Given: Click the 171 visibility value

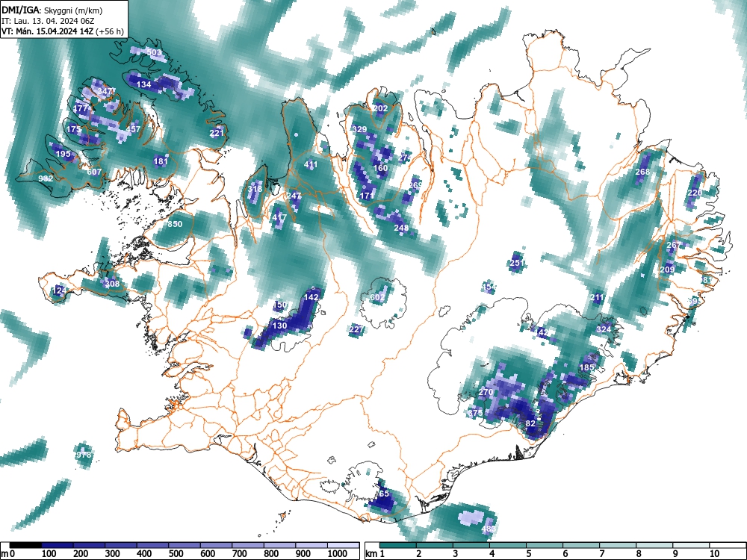Looking at the screenshot, I should click(x=367, y=195).
